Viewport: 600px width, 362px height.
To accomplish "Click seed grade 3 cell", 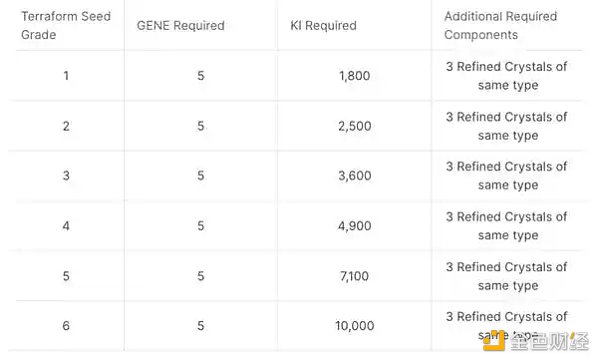I will coord(66,176).
